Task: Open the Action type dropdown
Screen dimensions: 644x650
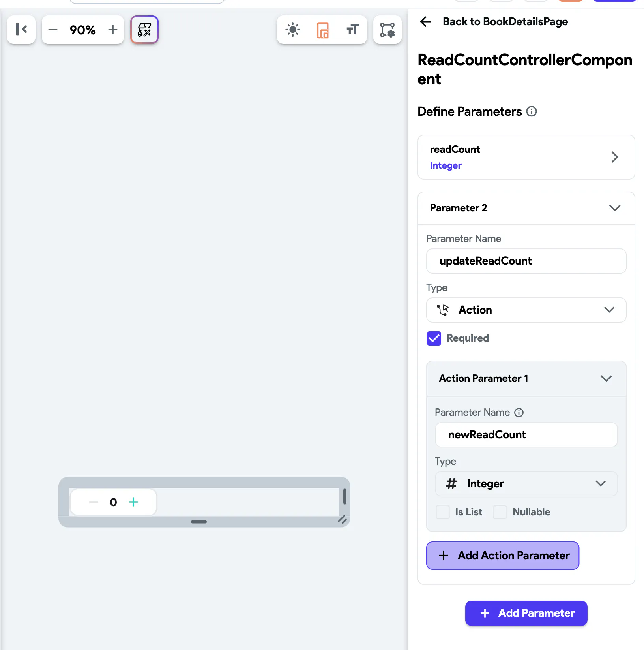Action: point(526,310)
